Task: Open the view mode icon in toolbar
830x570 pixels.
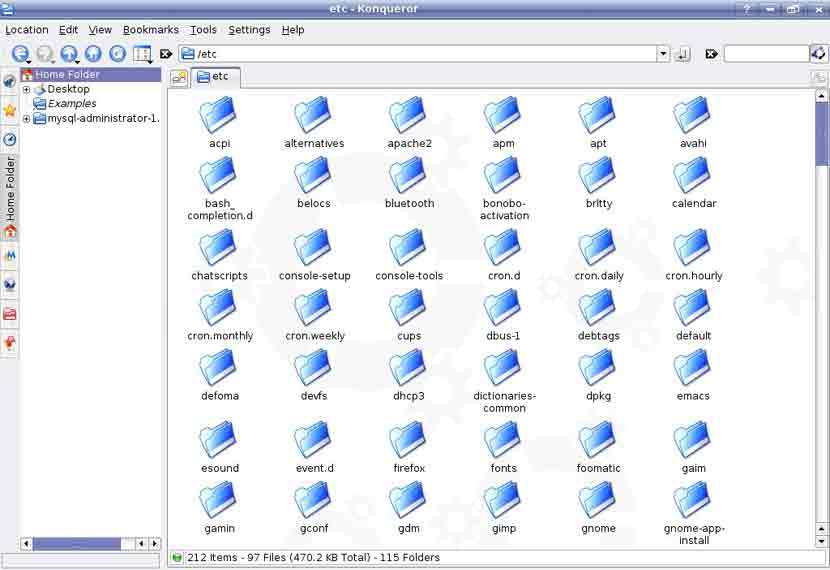Action: pos(141,53)
